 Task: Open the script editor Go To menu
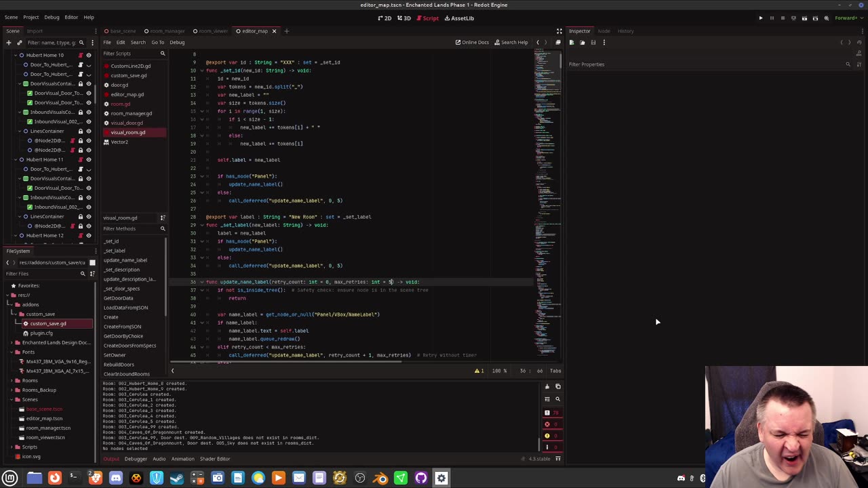pos(157,43)
